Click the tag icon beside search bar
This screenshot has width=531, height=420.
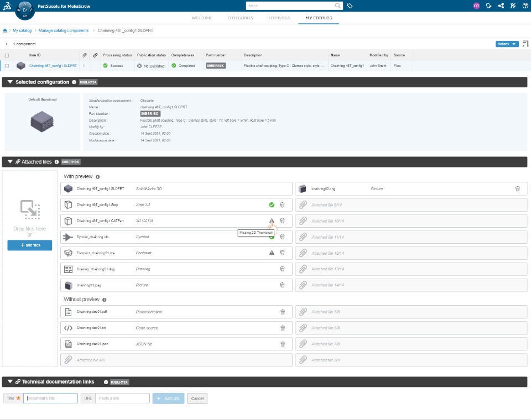coord(350,6)
